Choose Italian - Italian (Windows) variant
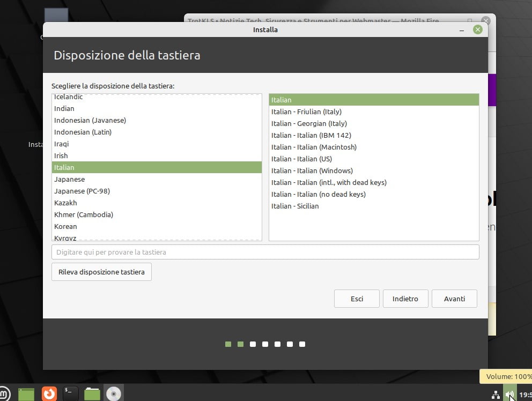Image resolution: width=532 pixels, height=401 pixels. tap(312, 170)
